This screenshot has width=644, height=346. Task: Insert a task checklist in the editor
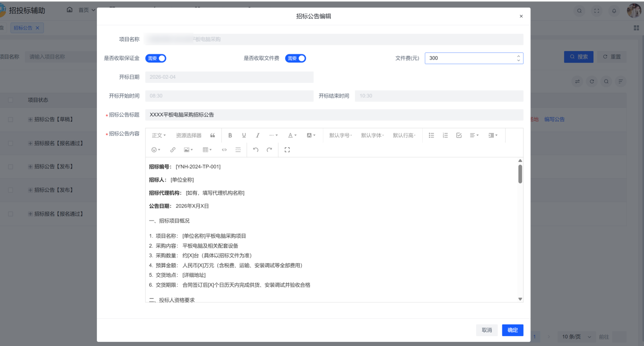pos(458,135)
